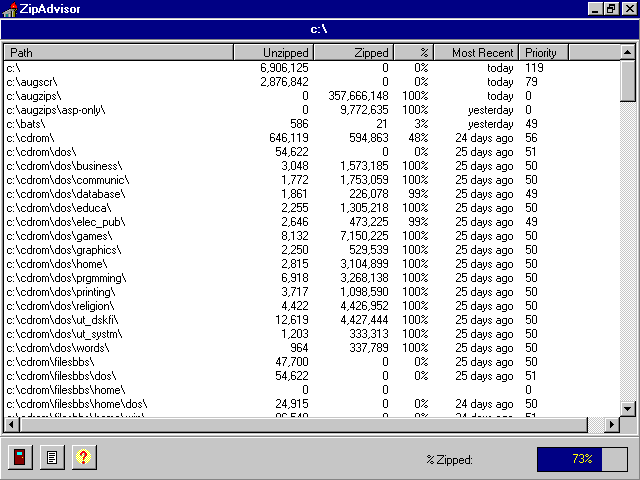This screenshot has height=480, width=640.
Task: Click the Zipped column header
Action: click(353, 52)
